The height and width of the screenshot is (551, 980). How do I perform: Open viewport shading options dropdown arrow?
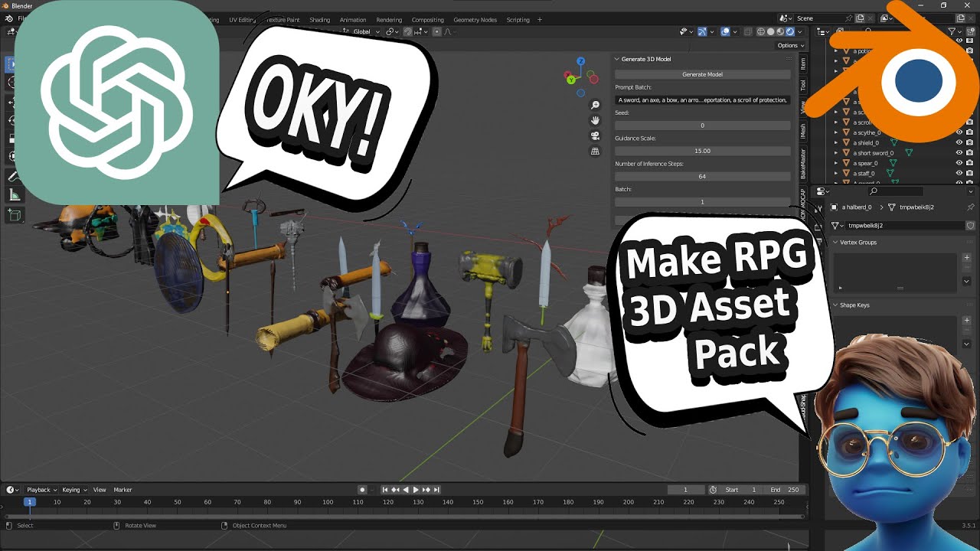tap(801, 31)
